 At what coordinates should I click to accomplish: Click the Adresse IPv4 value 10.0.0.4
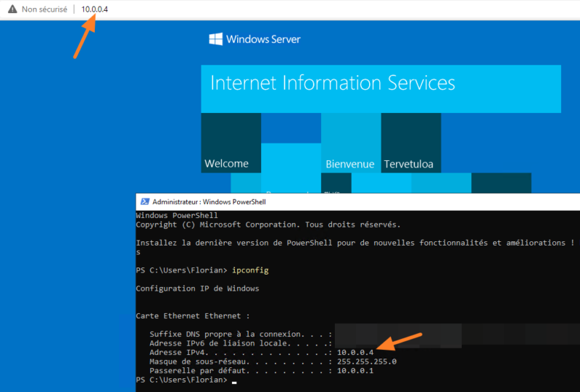coord(355,352)
